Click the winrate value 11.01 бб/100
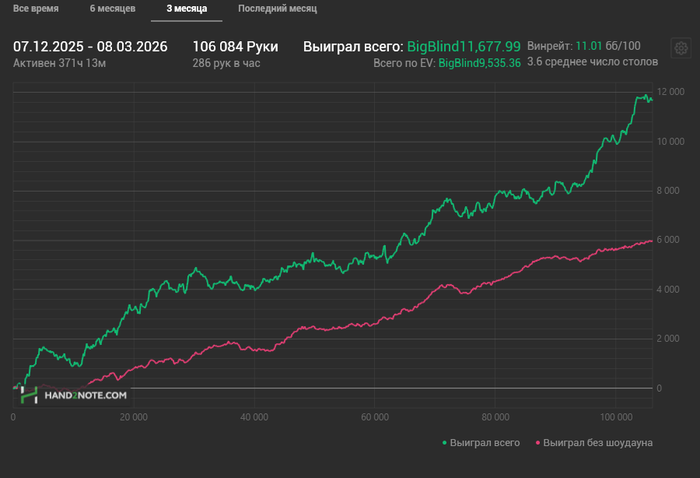Screen dimensions: 700x478 608,46
